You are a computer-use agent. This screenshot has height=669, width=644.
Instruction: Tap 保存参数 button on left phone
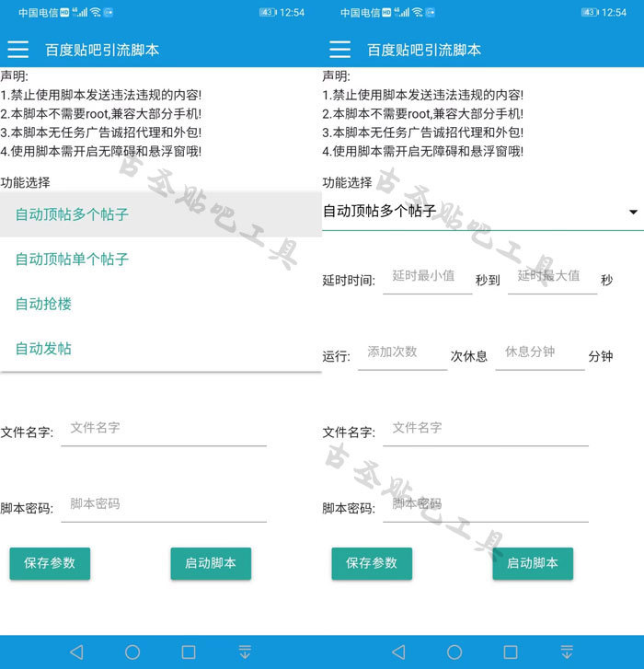[50, 563]
